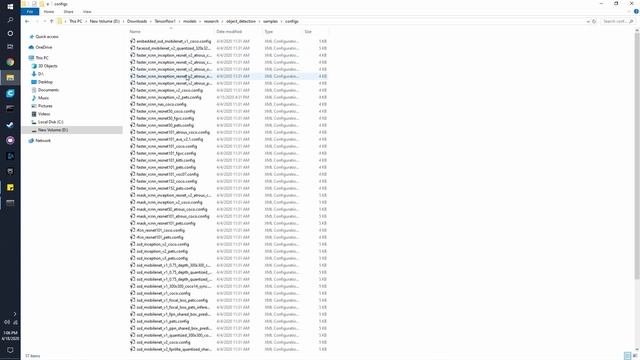This screenshot has width=640, height=360.
Task: Select ssd_mobilenet_v1_coco.config file
Action: (163, 293)
